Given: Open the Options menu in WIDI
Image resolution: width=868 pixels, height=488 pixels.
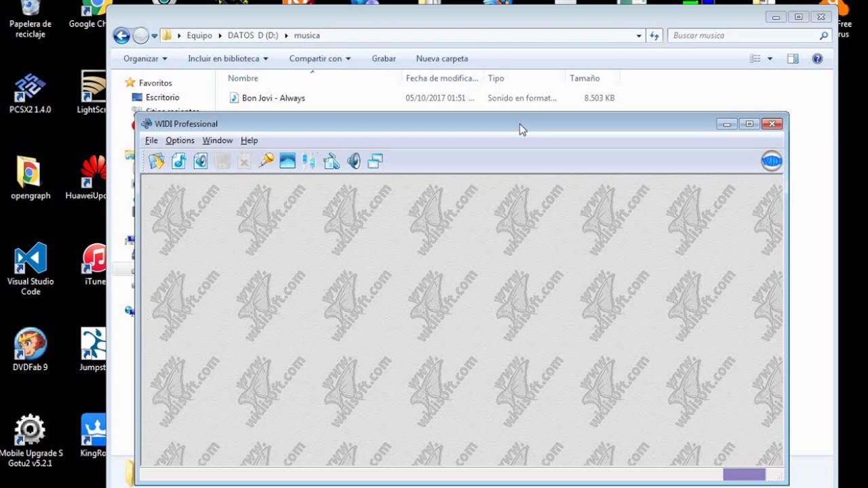Looking at the screenshot, I should [180, 140].
